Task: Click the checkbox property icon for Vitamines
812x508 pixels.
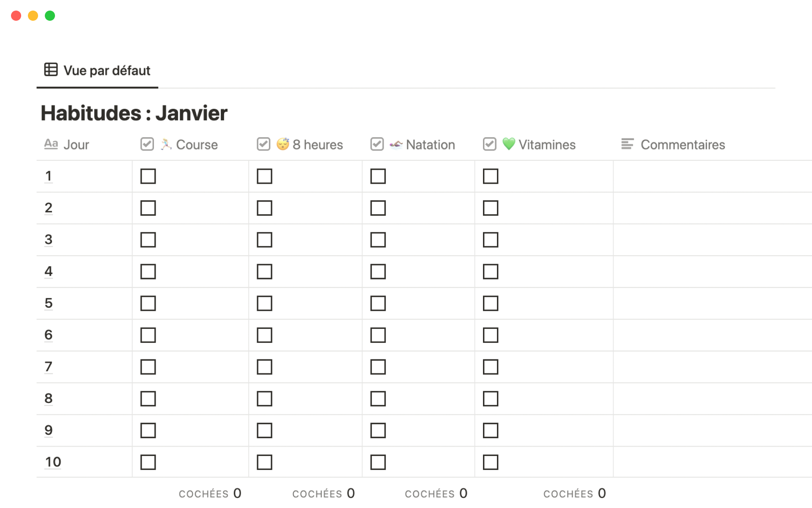Action: [x=489, y=144]
